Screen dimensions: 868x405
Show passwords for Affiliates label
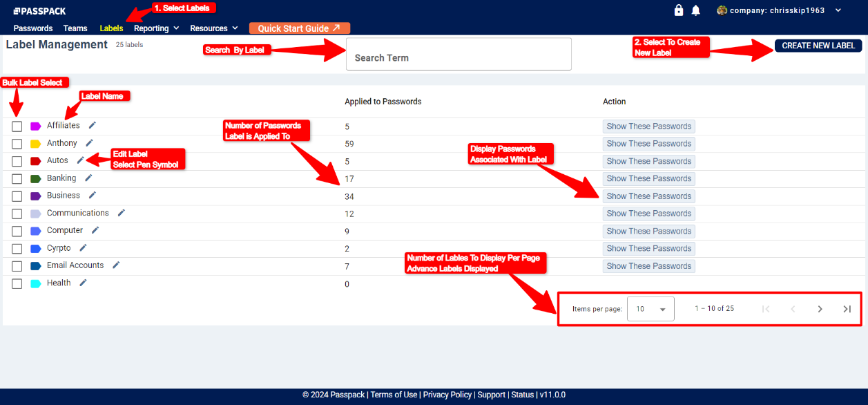pos(649,126)
